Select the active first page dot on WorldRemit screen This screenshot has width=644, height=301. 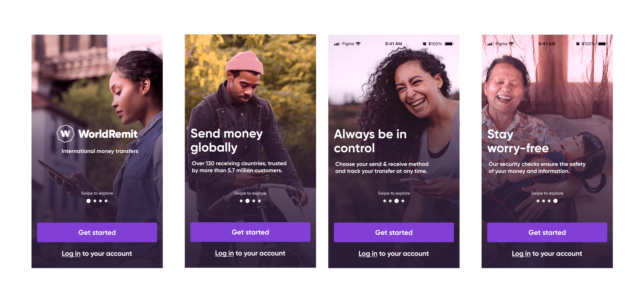click(x=89, y=201)
